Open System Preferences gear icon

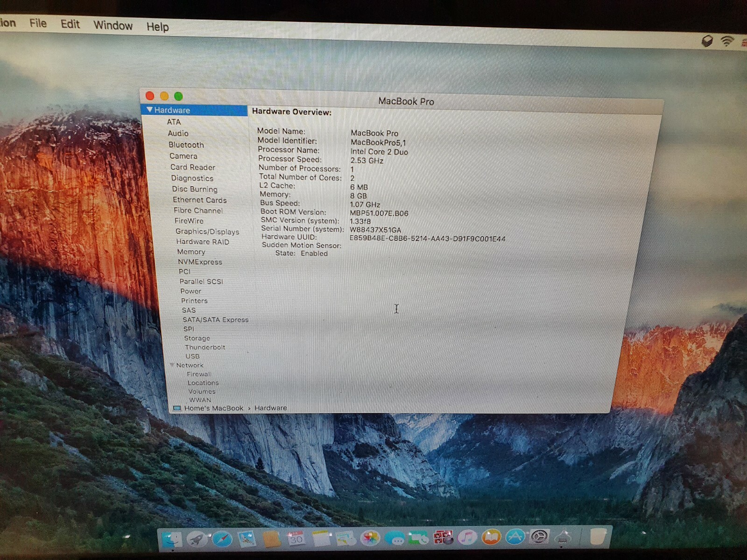[539, 537]
